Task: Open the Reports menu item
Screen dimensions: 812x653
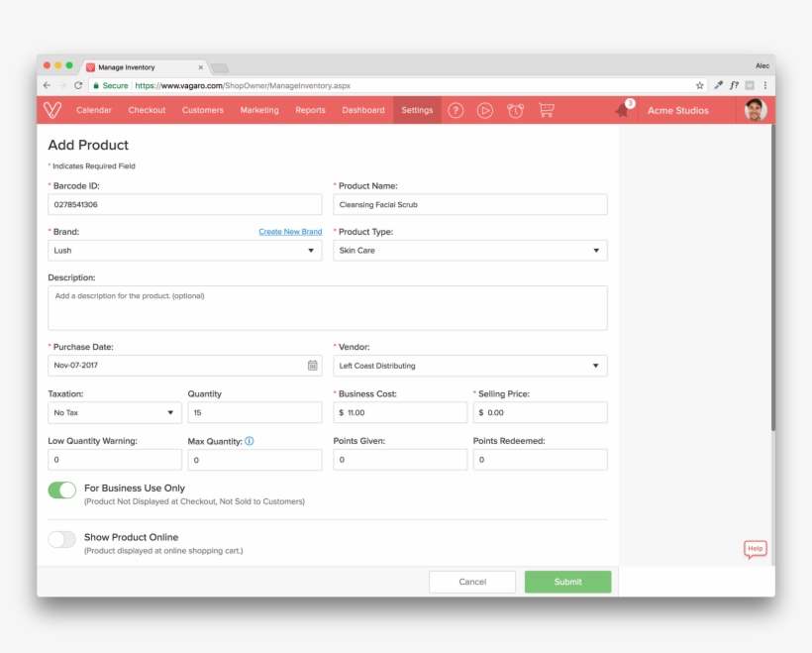Action: point(310,110)
